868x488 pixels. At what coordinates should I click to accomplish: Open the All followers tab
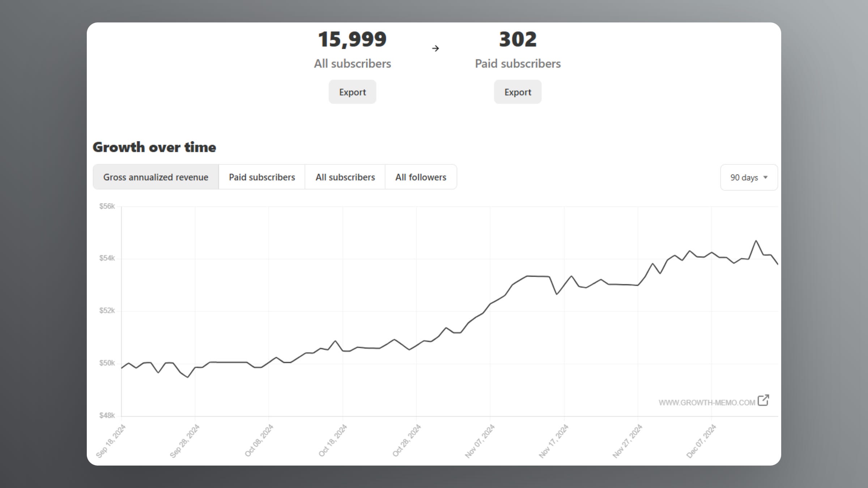(421, 177)
